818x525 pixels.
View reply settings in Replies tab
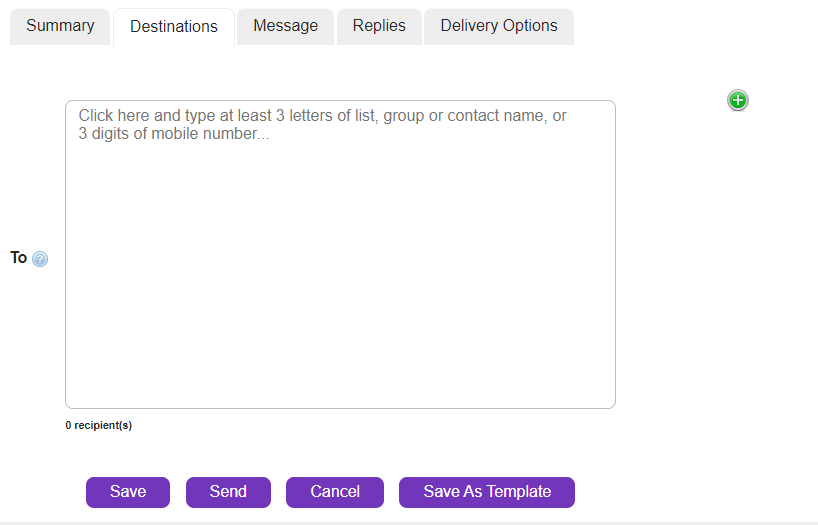tap(379, 26)
